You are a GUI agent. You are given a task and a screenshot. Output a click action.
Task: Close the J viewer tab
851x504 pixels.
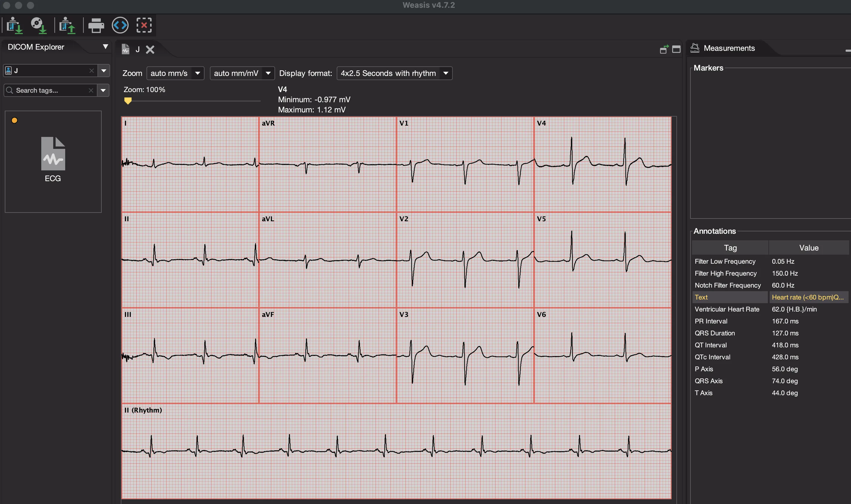(150, 50)
